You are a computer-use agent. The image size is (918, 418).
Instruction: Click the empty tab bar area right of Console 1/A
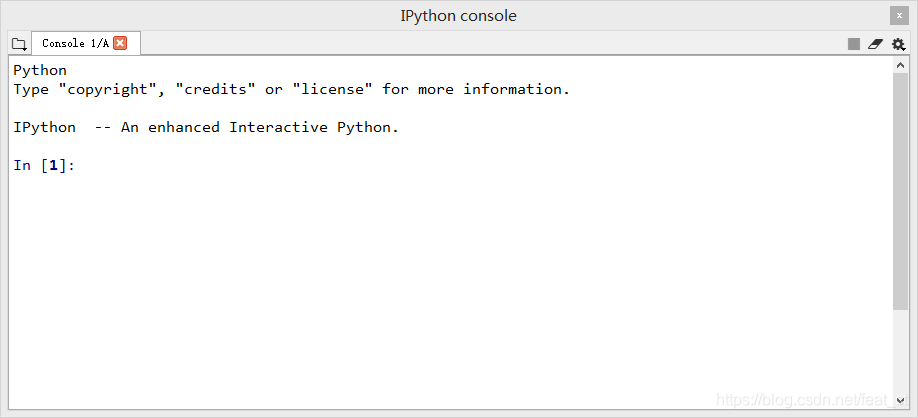pyautogui.click(x=492, y=43)
